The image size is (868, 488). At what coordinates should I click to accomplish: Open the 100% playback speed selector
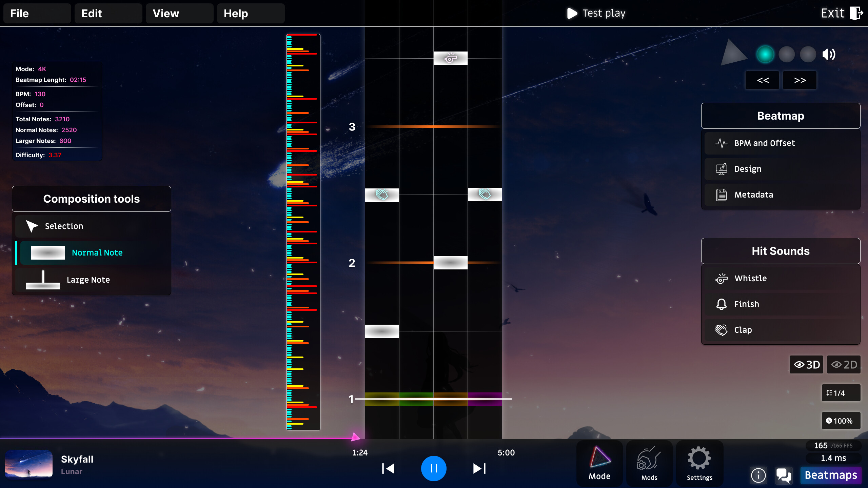841,421
